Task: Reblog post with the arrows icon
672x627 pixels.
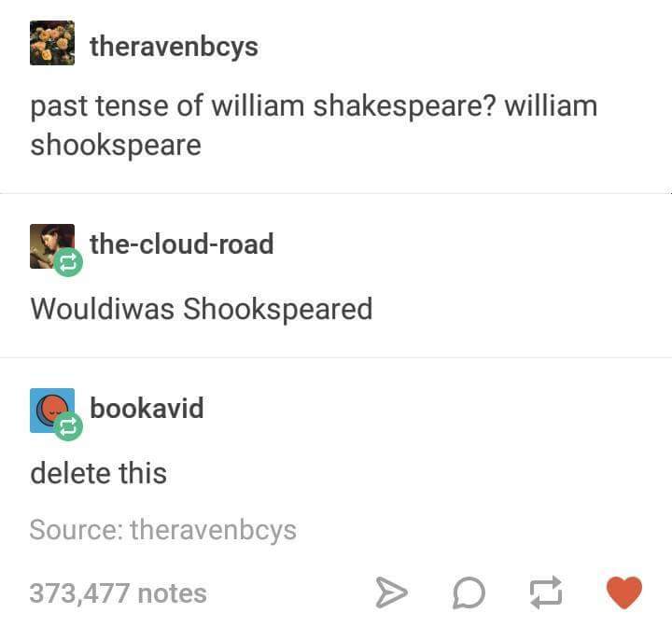Action: 546,592
